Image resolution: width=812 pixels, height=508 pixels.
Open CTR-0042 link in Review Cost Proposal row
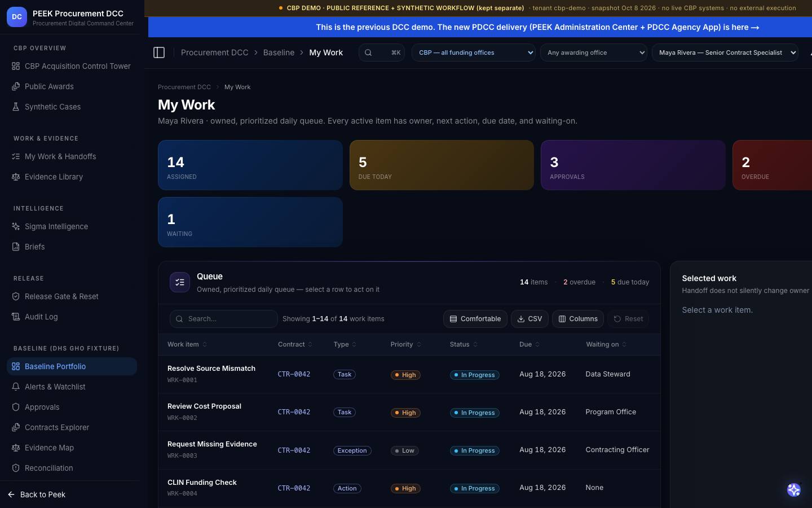(x=294, y=412)
